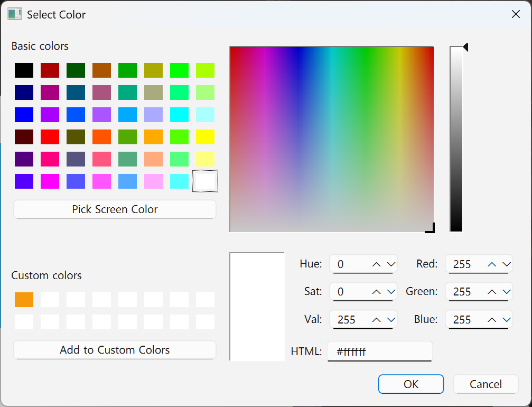Click the Pick Screen Color button

(x=115, y=209)
